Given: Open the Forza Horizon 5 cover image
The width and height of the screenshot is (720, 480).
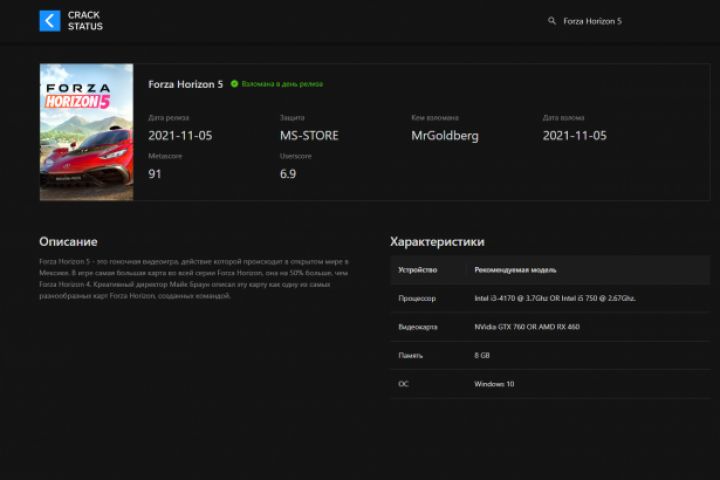Looking at the screenshot, I should (86, 132).
